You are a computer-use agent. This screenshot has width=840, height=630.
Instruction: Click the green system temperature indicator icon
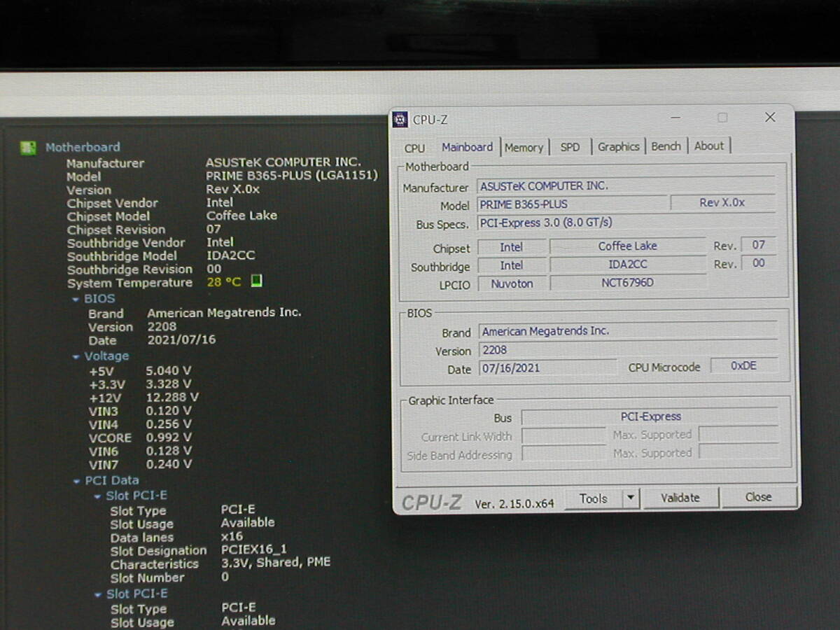click(257, 281)
